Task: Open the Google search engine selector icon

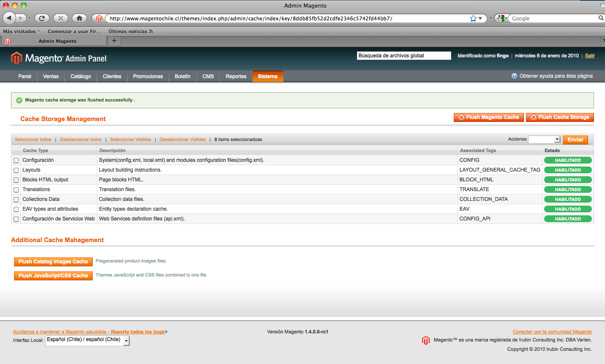Action: pos(502,18)
